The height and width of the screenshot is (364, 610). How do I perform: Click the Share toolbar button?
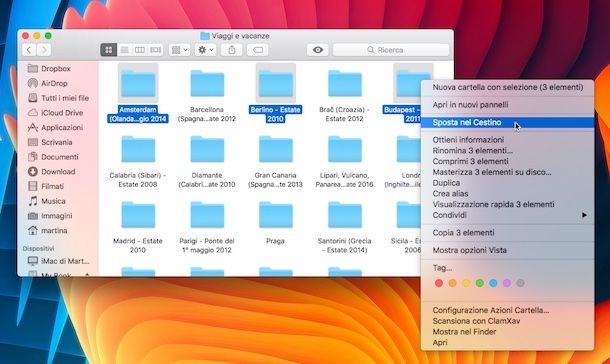[x=232, y=50]
